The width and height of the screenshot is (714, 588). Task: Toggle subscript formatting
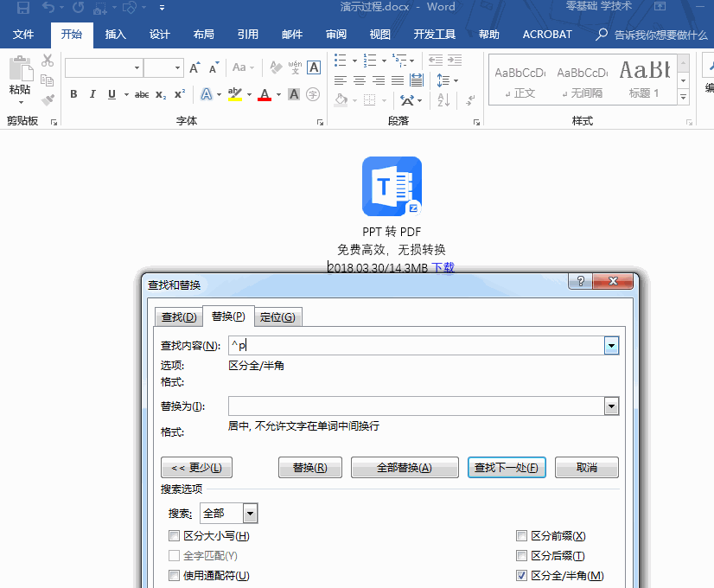point(161,94)
